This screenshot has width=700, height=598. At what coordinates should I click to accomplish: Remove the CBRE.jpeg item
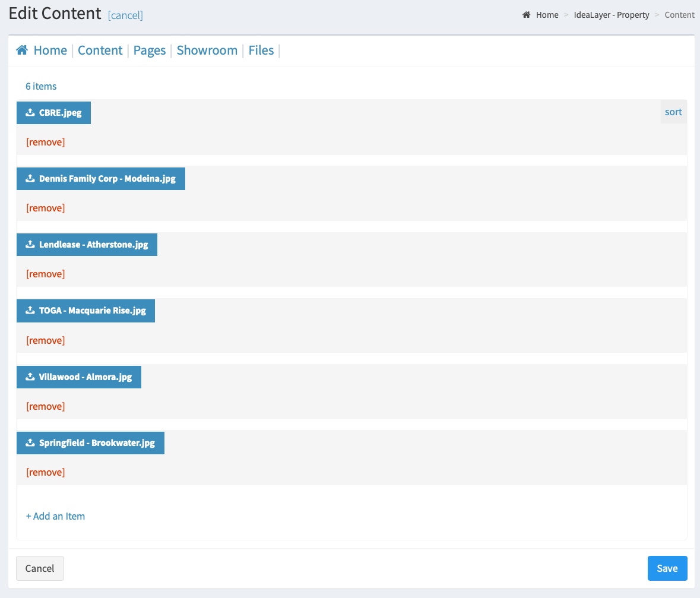[x=46, y=142]
